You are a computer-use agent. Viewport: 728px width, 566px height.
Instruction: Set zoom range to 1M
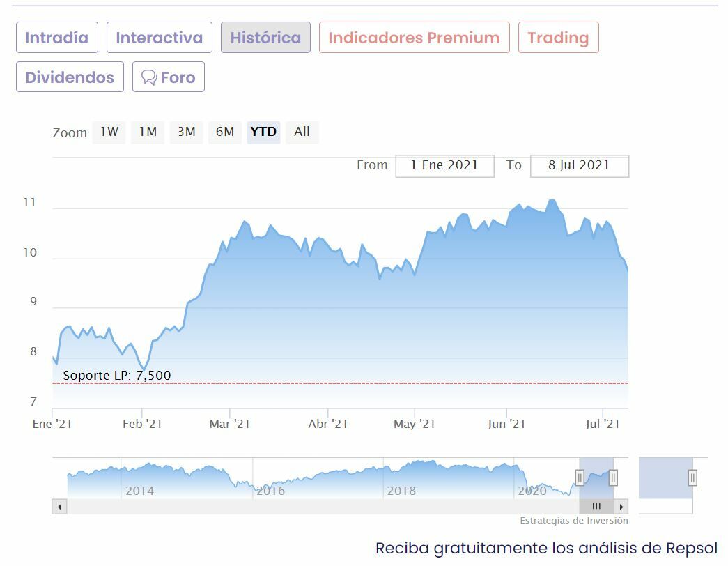(x=148, y=132)
